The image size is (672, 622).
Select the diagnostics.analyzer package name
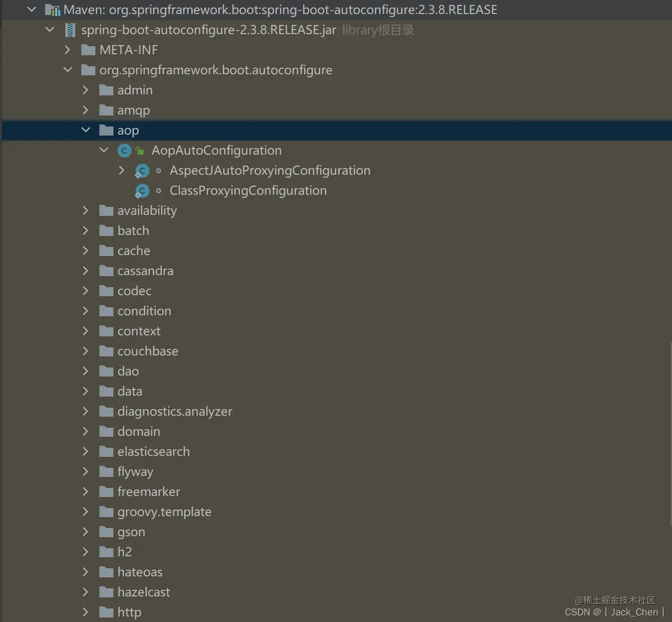click(175, 412)
